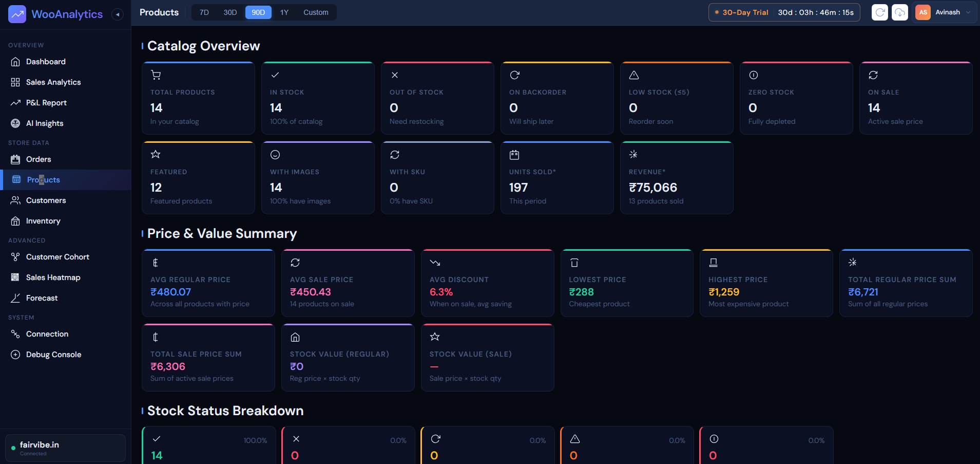The width and height of the screenshot is (980, 464).
Task: Open the Dashboard from the sidebar icon
Action: click(x=16, y=61)
